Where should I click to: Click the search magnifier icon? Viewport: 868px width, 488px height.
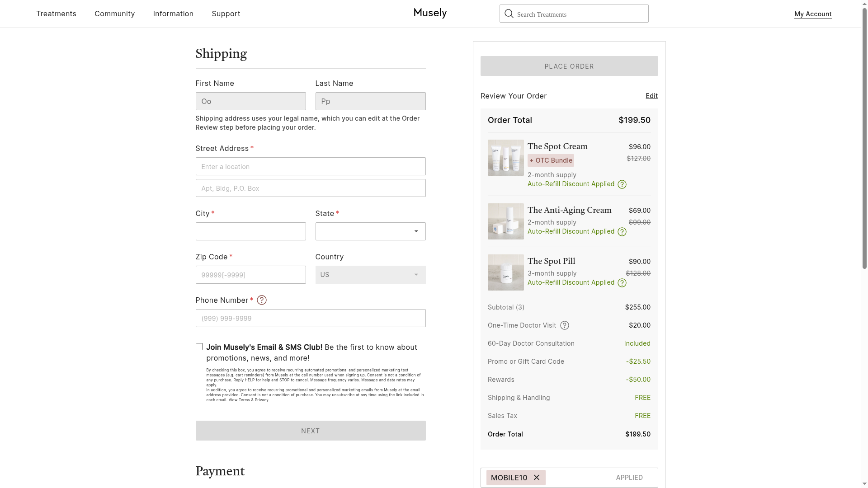(509, 14)
